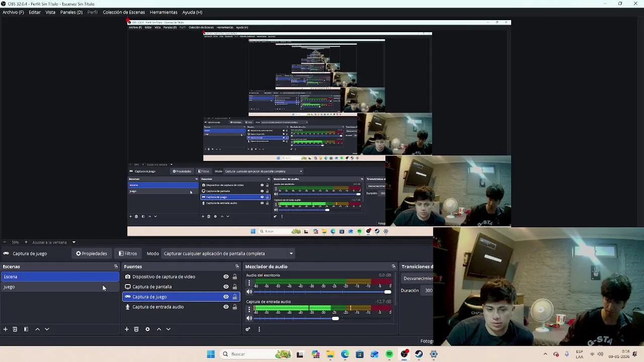Select the juego scene
This screenshot has height=362, width=644.
click(60, 287)
